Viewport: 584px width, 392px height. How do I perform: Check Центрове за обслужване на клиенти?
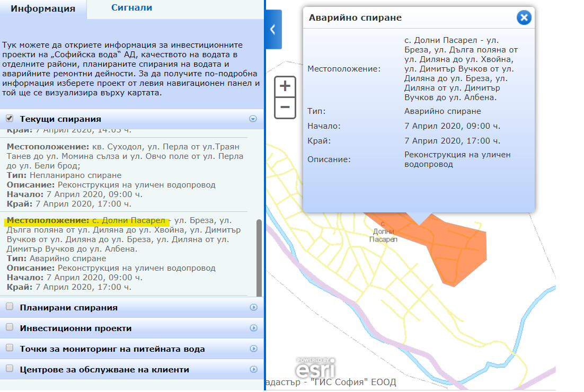coord(10,369)
